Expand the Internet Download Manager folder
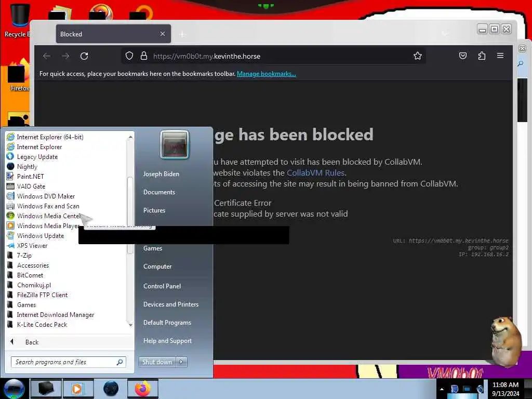This screenshot has width=532, height=399. [x=55, y=314]
